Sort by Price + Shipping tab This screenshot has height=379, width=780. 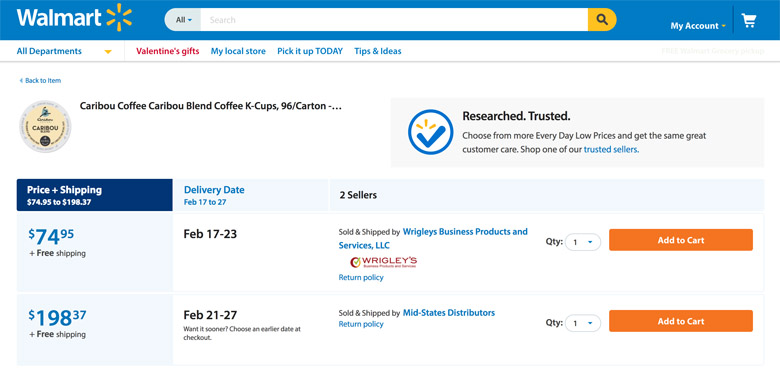pos(95,195)
